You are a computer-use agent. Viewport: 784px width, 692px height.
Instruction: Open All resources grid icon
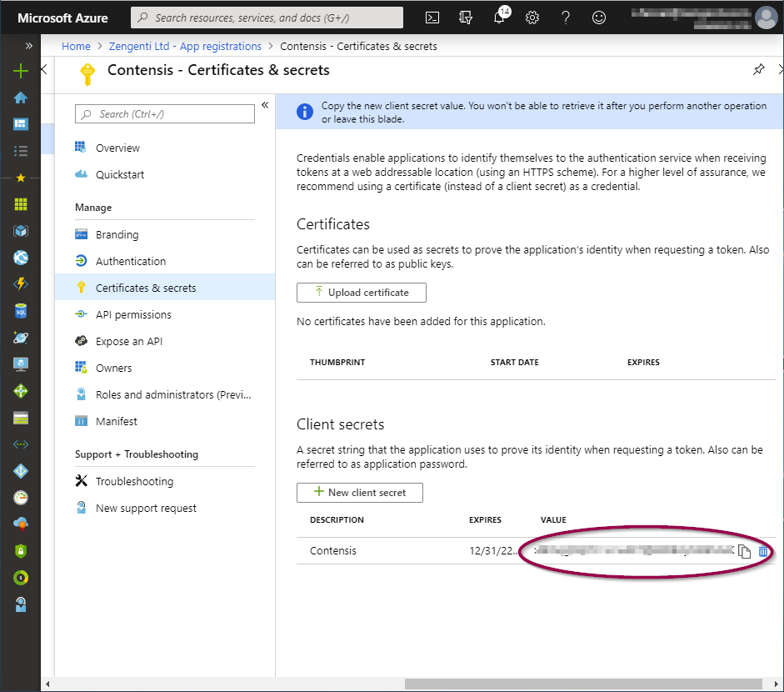(21, 204)
